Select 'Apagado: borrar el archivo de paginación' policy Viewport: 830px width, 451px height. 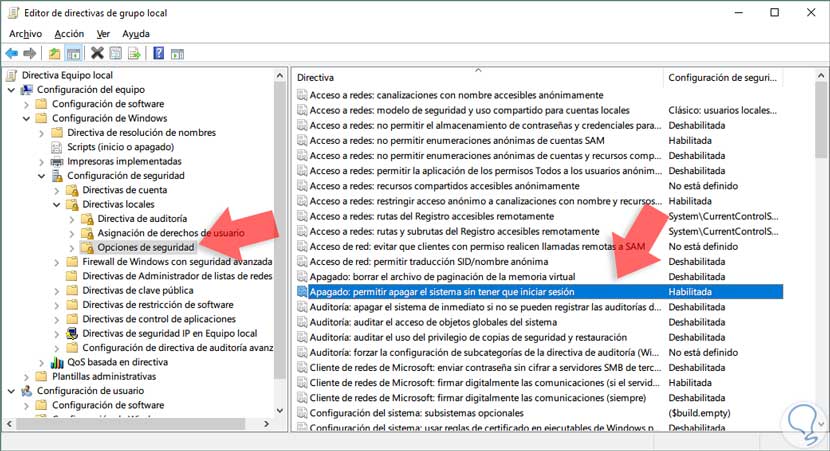click(x=443, y=277)
